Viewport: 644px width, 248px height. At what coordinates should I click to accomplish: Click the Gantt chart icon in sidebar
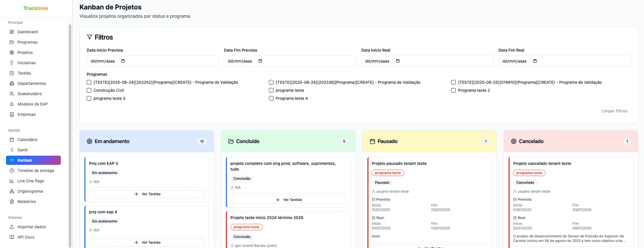[12, 150]
